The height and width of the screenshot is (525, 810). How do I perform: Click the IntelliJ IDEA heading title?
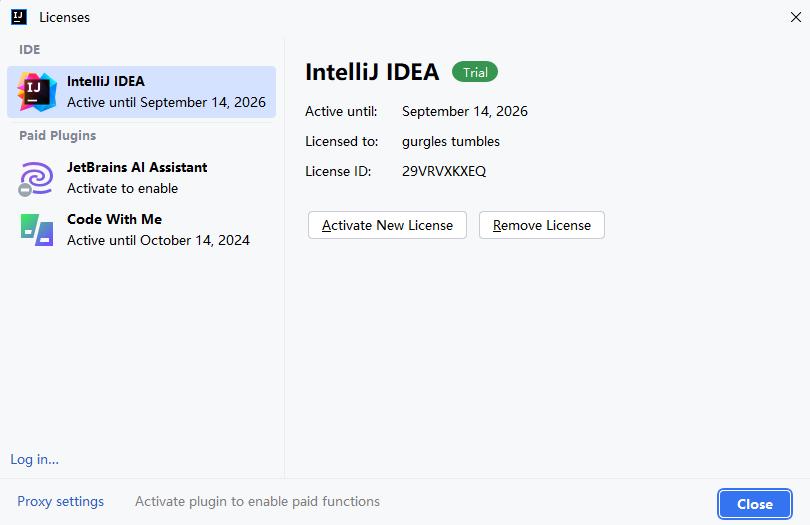tap(372, 72)
